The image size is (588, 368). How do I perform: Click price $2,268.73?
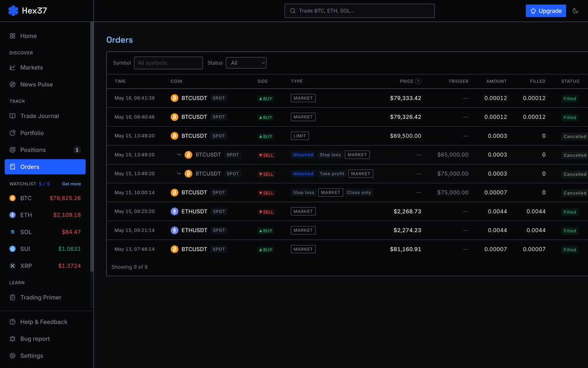407,211
